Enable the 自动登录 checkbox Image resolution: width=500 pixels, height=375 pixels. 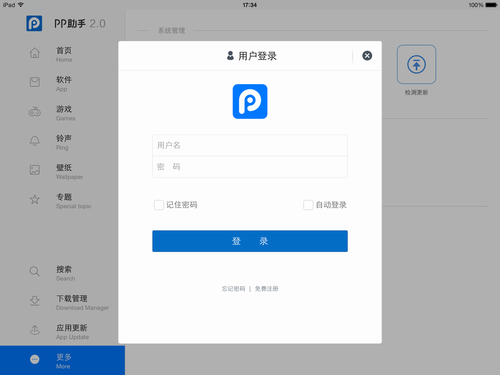click(308, 205)
